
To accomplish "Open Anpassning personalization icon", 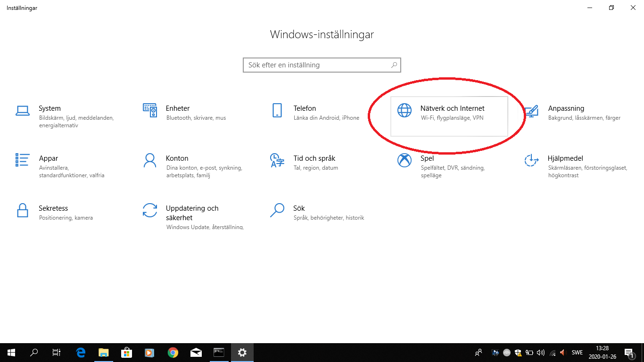I will pyautogui.click(x=532, y=111).
